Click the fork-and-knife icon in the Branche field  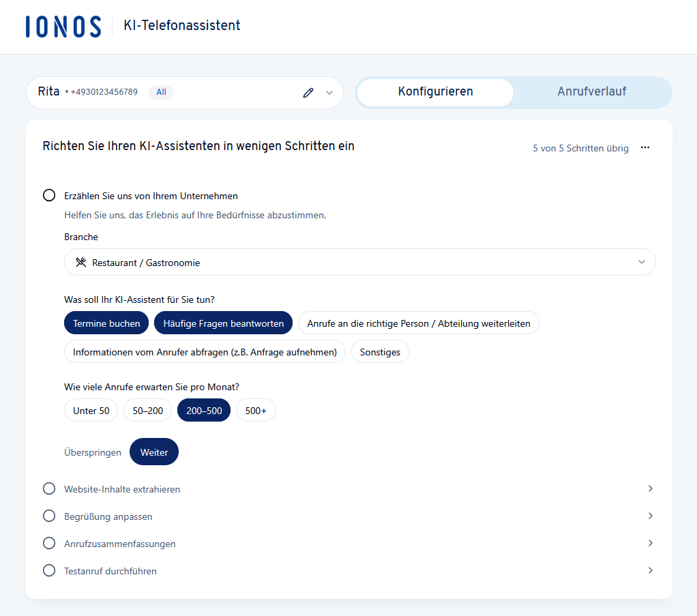click(80, 261)
